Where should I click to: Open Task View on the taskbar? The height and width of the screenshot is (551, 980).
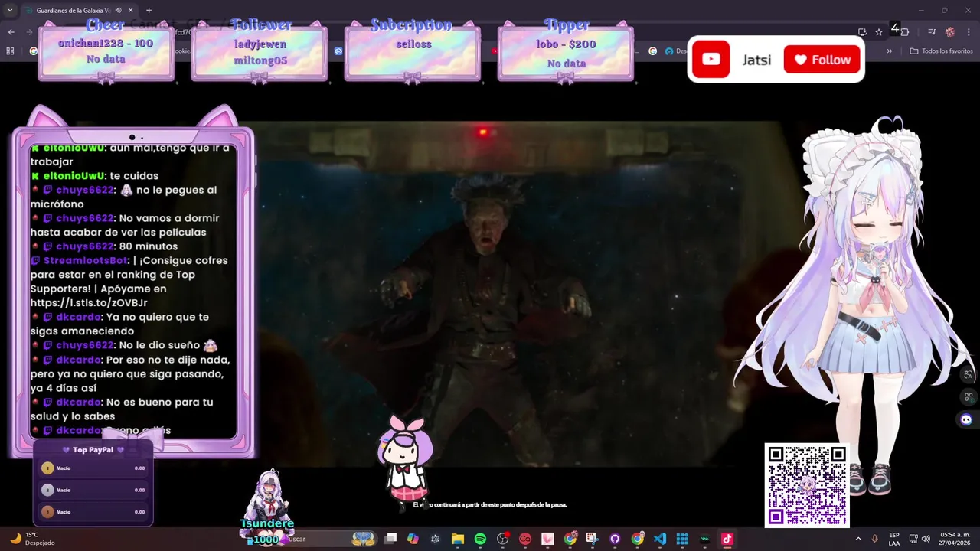(x=390, y=539)
